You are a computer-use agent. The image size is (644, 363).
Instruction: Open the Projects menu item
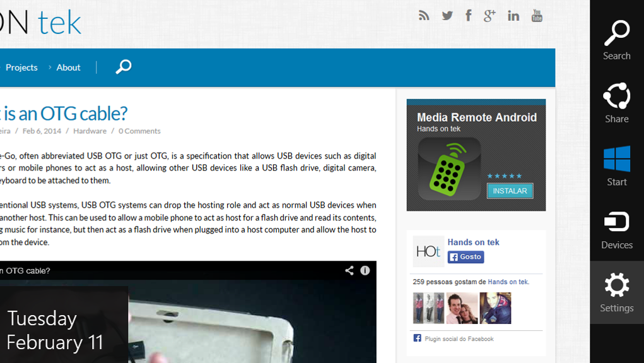[21, 68]
